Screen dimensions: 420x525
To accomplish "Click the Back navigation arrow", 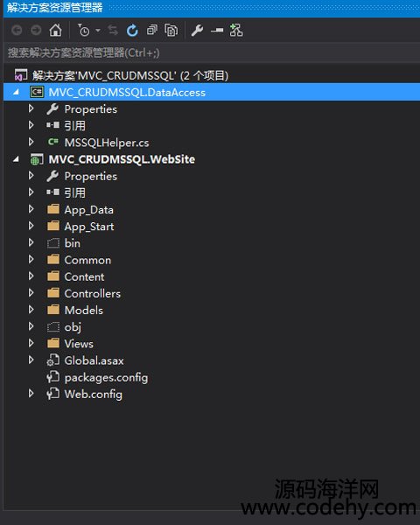I will tap(17, 31).
